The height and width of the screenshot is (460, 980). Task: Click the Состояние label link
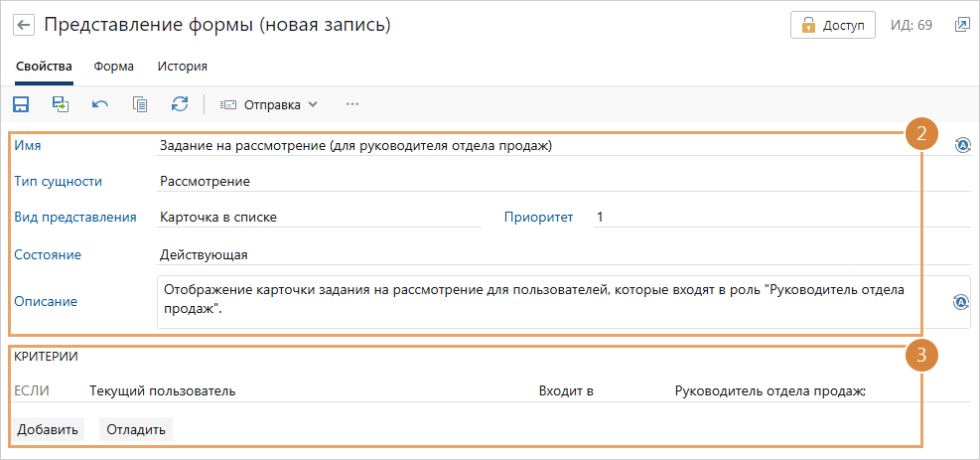pyautogui.click(x=48, y=255)
